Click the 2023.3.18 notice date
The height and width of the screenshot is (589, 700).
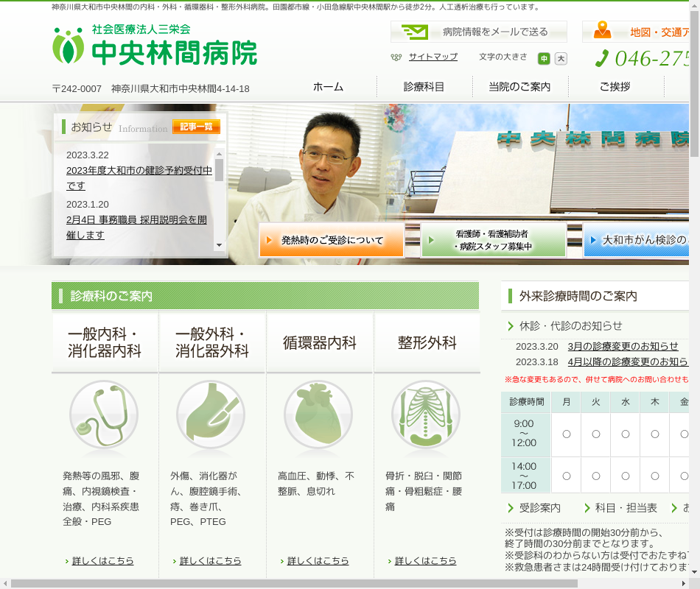[537, 362]
